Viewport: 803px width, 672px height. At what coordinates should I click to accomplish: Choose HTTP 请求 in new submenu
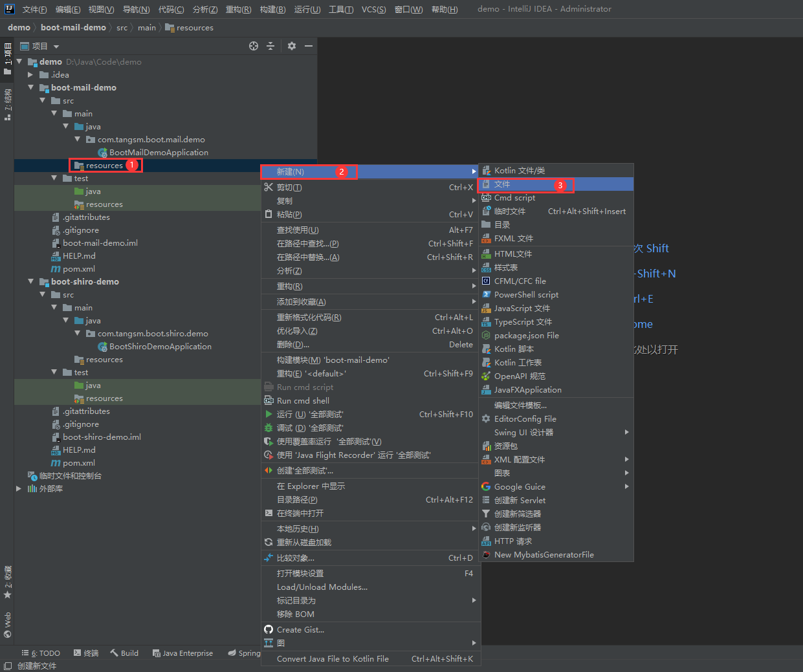coord(556,541)
